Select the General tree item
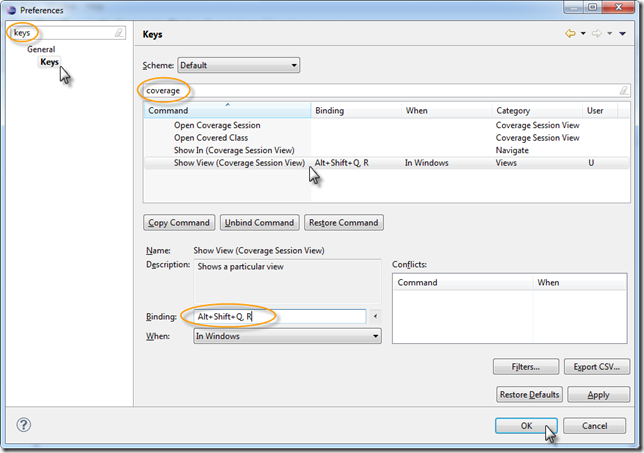Image resolution: width=644 pixels, height=453 pixels. 41,49
